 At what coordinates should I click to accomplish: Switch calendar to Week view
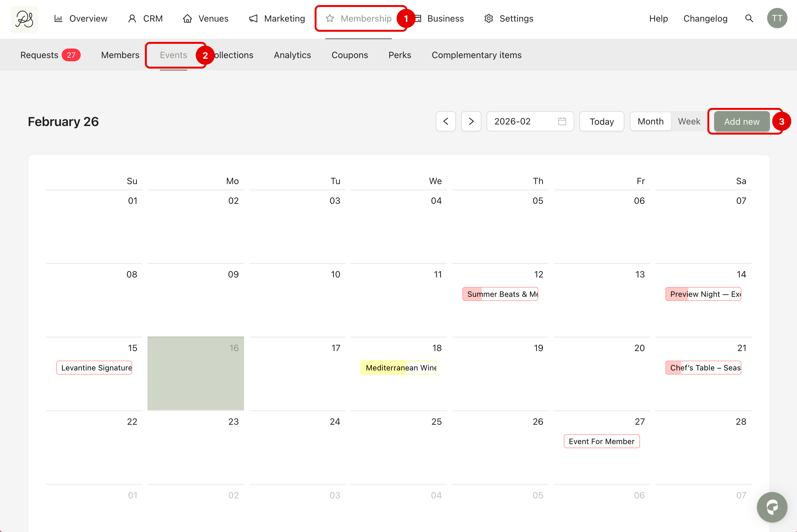click(x=689, y=121)
